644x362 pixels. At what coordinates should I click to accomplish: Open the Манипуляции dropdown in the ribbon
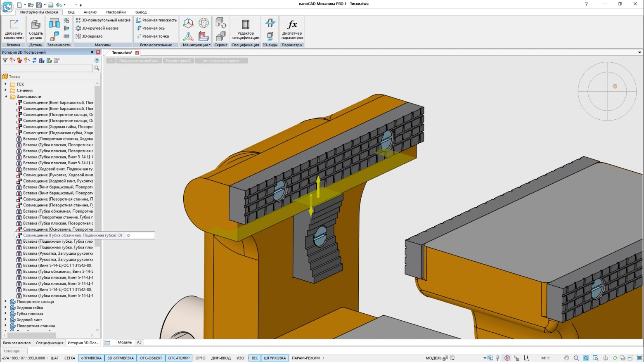point(197,45)
